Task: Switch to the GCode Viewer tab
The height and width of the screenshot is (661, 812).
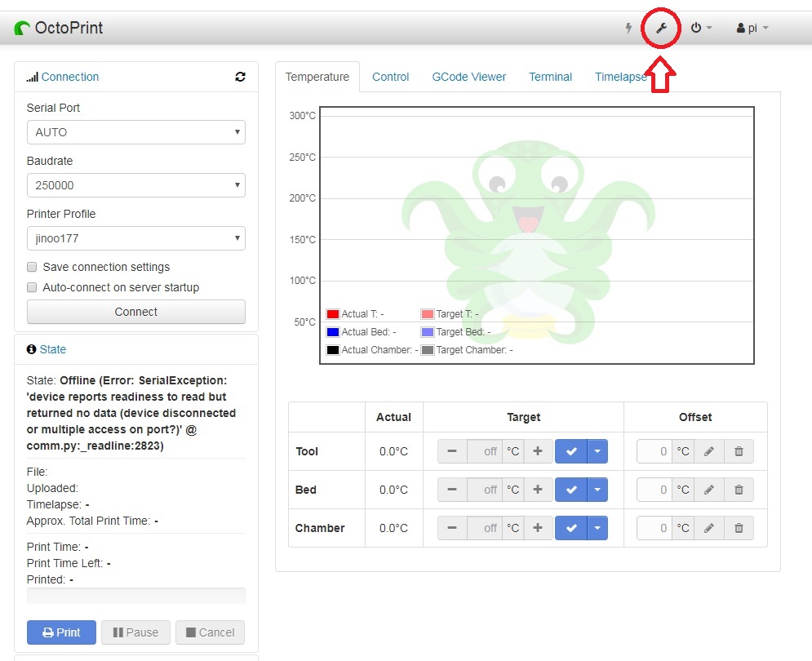Action: click(x=469, y=77)
